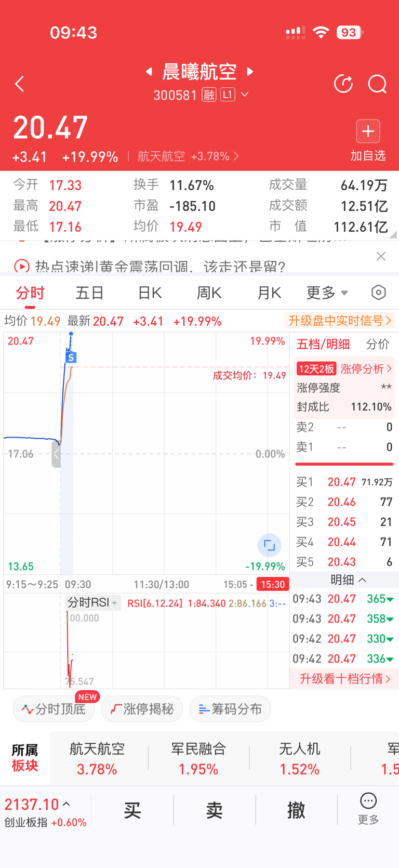
Task: Tap 买1 price 20.47 row
Action: [x=344, y=482]
